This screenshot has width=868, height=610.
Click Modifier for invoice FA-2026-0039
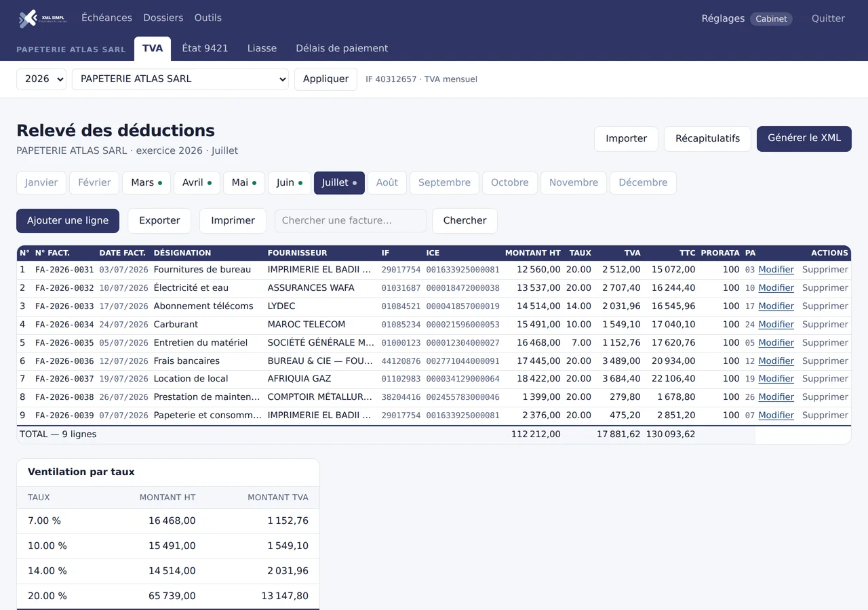pyautogui.click(x=776, y=415)
